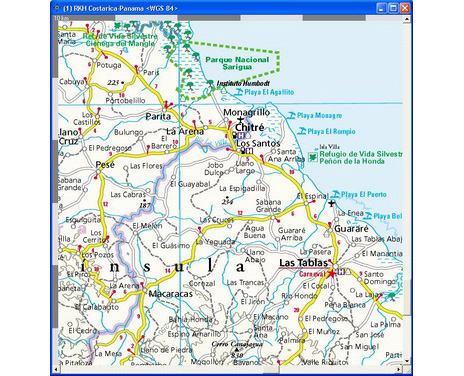Click the red Carnaval star at Las Tablas

(x=331, y=274)
